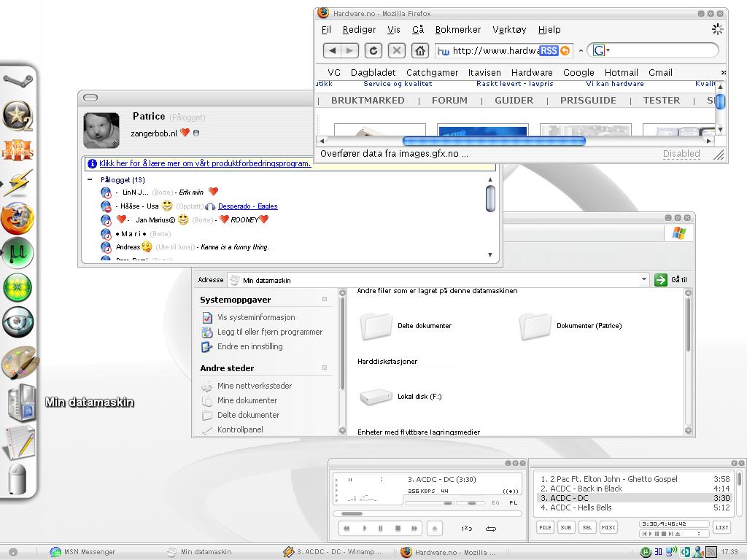Open the Rediger menu
Viewport: 747px width, 560px height.
[x=359, y=29]
